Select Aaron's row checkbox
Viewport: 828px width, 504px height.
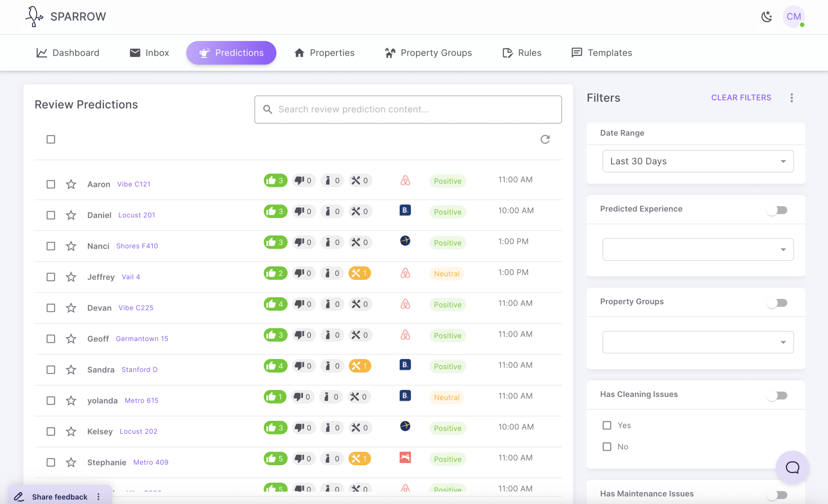pyautogui.click(x=51, y=184)
